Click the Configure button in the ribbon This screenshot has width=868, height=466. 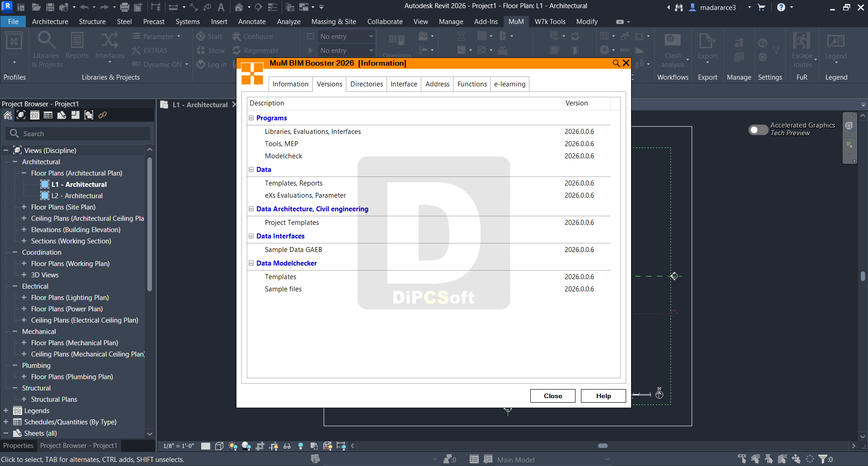pos(253,37)
